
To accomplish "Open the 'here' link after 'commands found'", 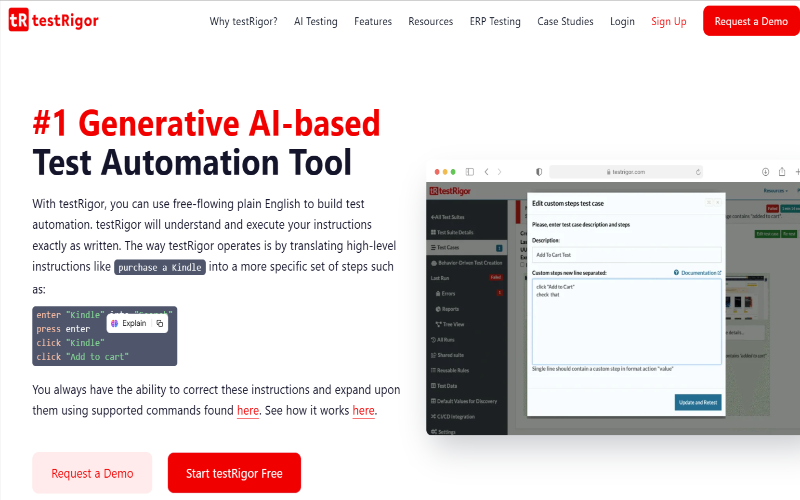I will pos(248,411).
